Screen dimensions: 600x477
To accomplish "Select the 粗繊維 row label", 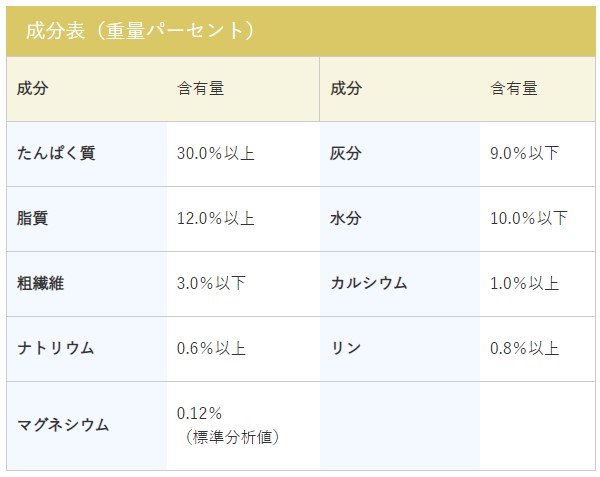I will point(41,283).
